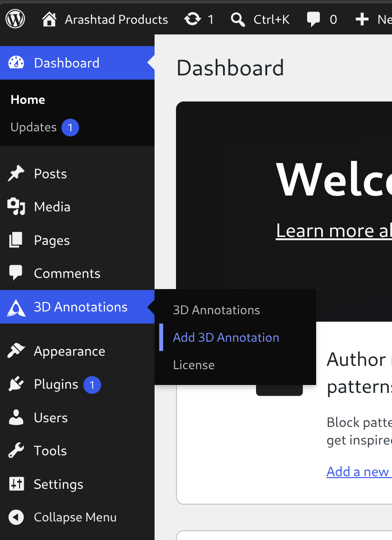Click the Plugins update count badge

[x=92, y=385]
